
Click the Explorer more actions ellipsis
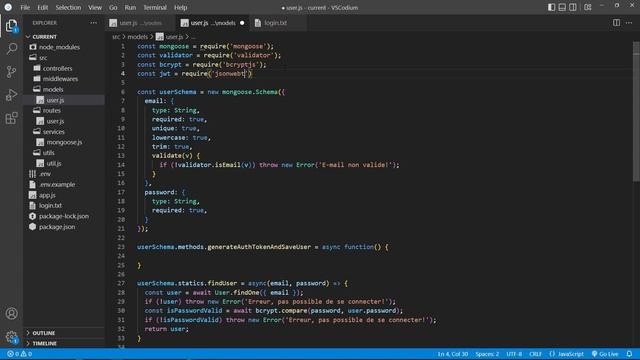(x=94, y=23)
